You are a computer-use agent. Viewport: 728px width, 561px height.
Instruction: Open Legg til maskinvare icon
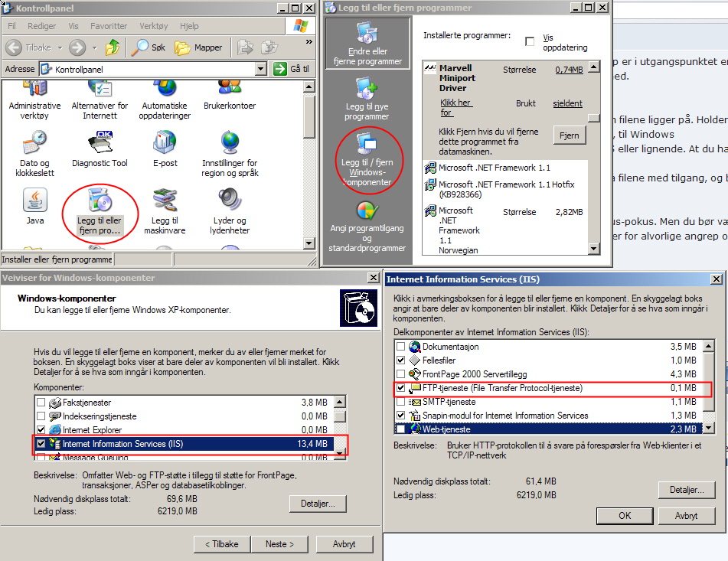coord(165,210)
